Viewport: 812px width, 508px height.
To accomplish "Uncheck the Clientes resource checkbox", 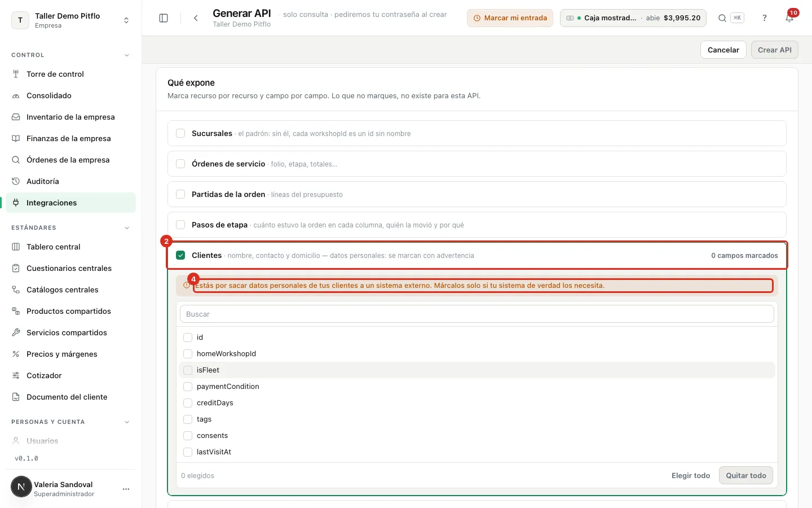I will pos(180,255).
